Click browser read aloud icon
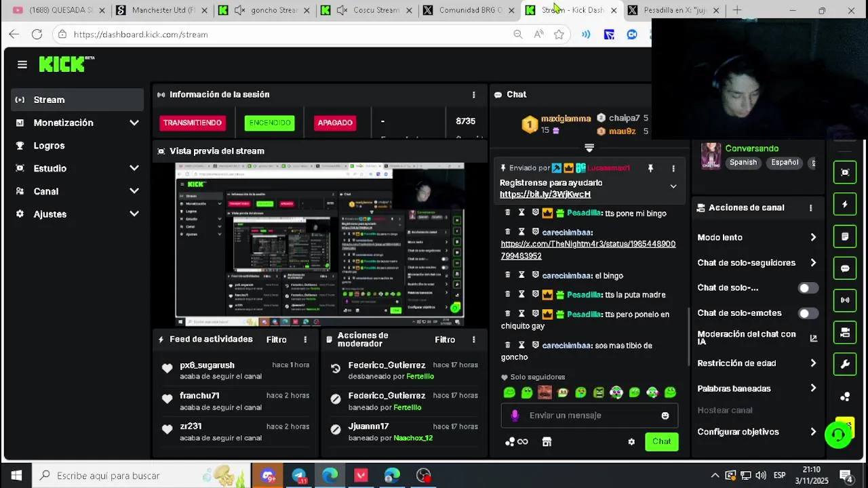 click(x=538, y=35)
